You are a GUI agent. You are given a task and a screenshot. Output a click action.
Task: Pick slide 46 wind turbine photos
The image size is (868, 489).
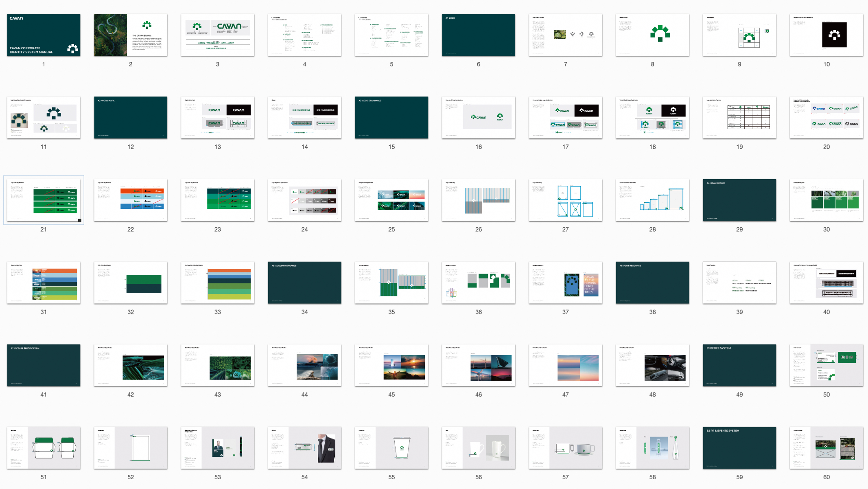pos(479,366)
